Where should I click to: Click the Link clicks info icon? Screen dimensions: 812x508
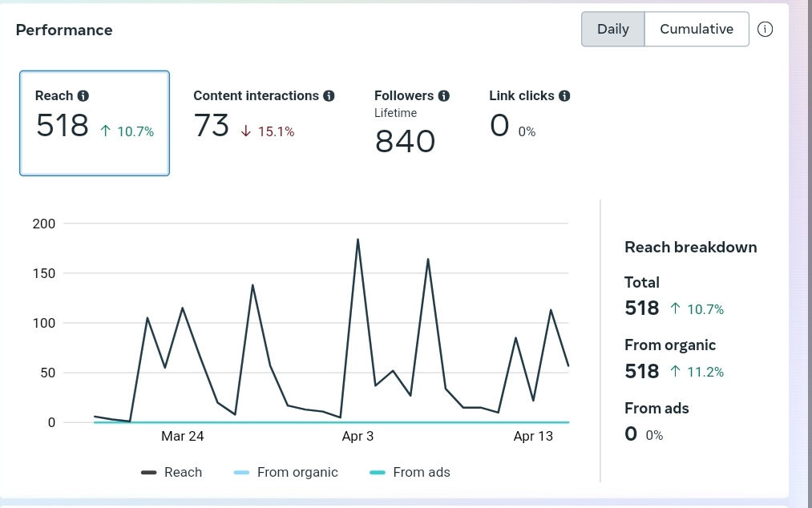tap(564, 96)
